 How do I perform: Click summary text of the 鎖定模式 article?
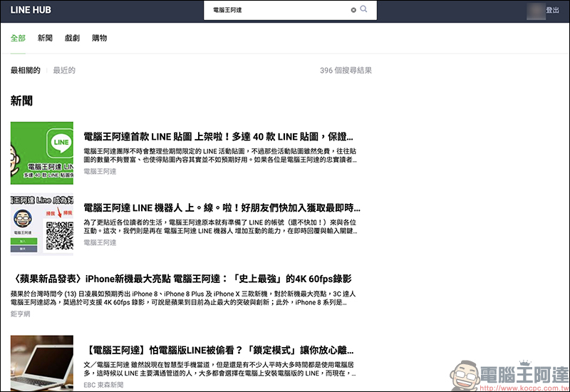point(219,369)
